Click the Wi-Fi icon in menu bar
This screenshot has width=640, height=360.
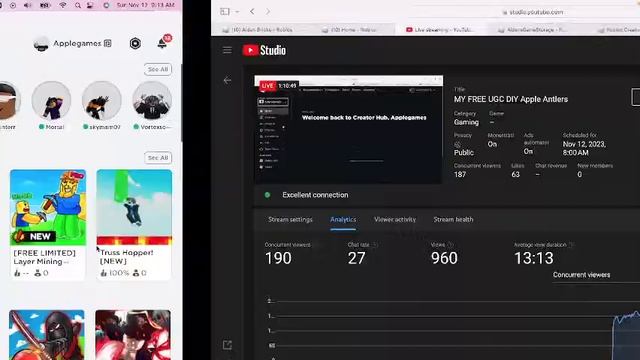(x=62, y=5)
